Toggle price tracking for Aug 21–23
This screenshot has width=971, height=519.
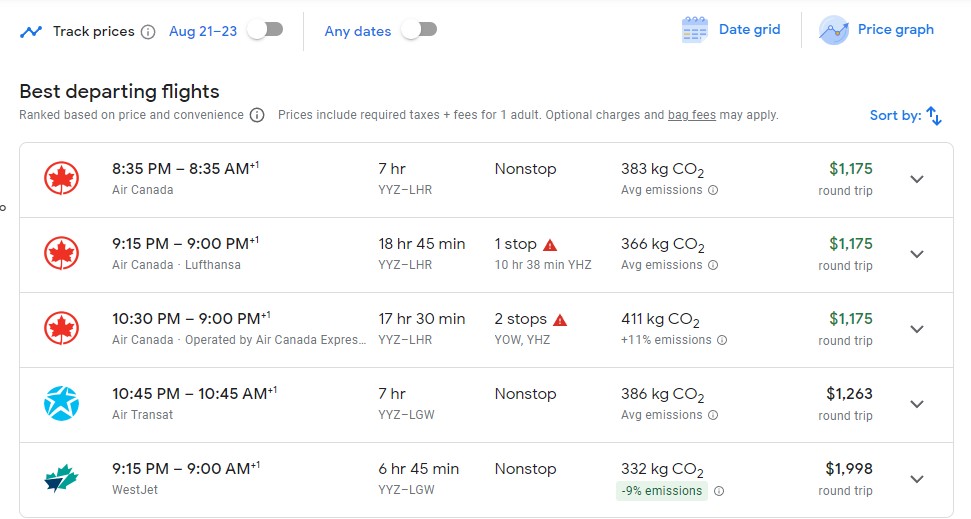[266, 30]
